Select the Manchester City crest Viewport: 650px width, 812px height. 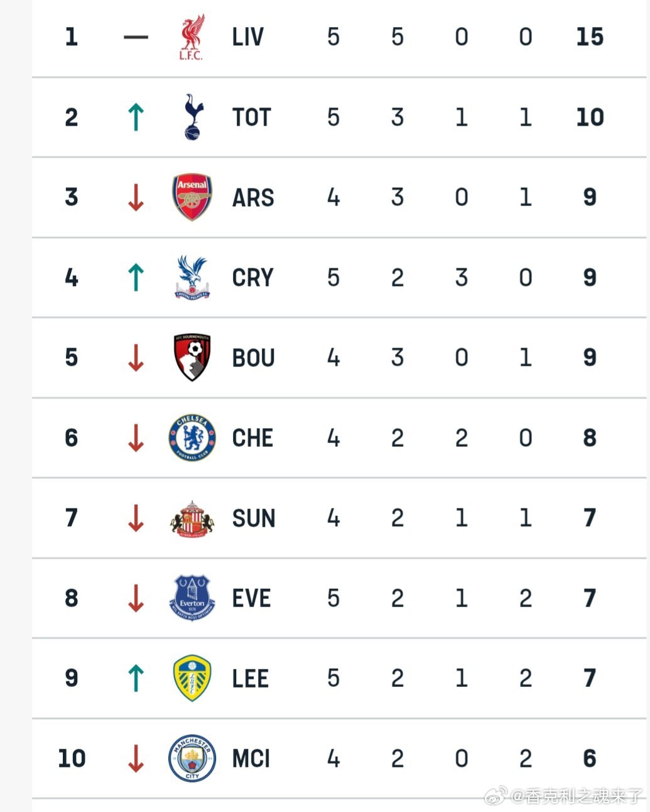click(x=192, y=759)
